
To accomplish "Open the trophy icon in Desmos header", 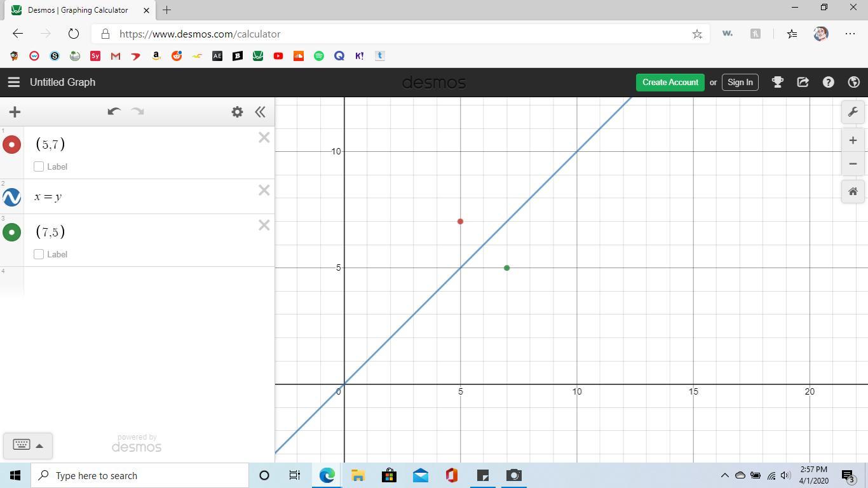I will pos(777,82).
